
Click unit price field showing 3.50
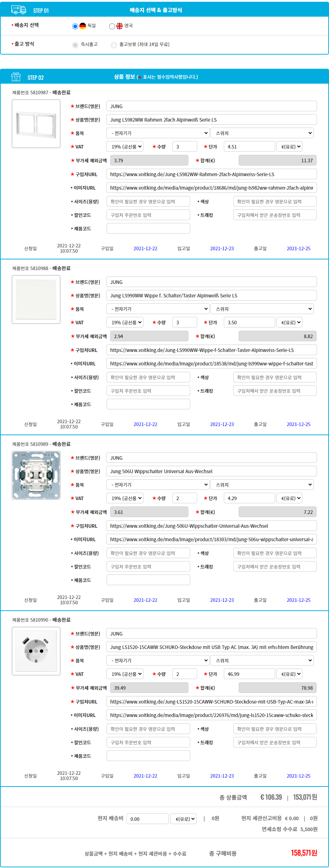tap(249, 322)
